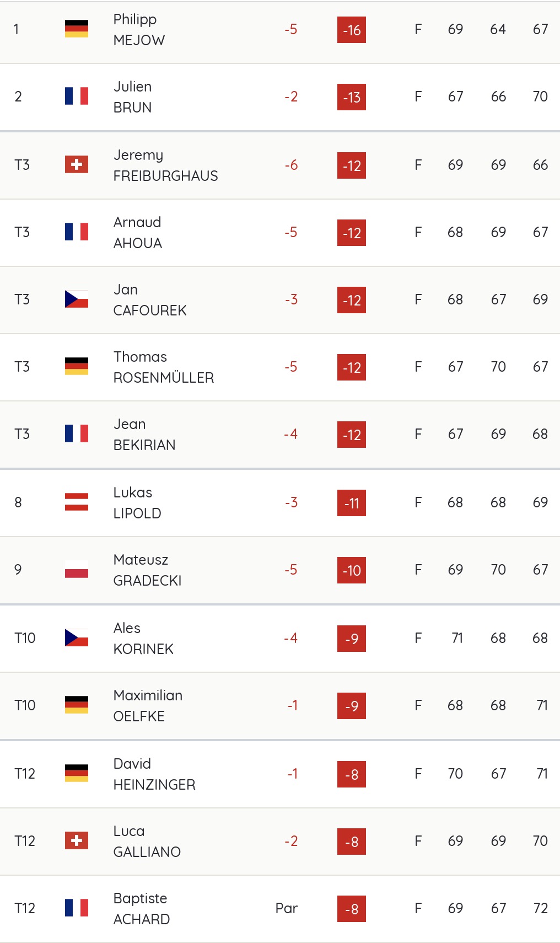Click the German flag beside Philipp Mejow
This screenshot has width=560, height=943.
77,29
